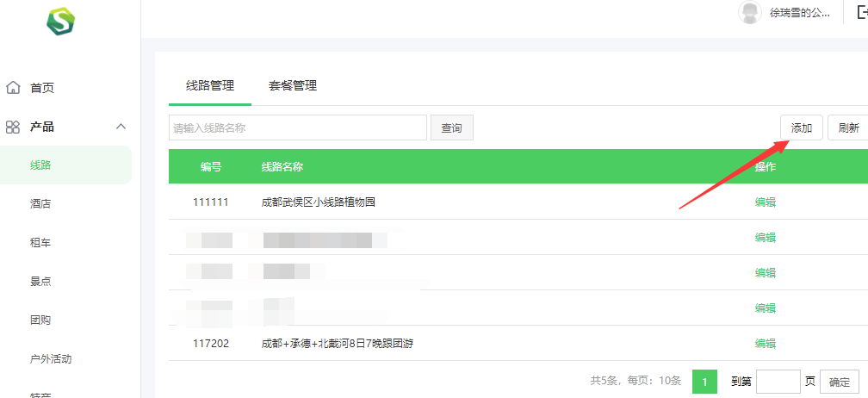The image size is (868, 398).
Task: Go to 景点 in the sidebar
Action: (x=40, y=282)
